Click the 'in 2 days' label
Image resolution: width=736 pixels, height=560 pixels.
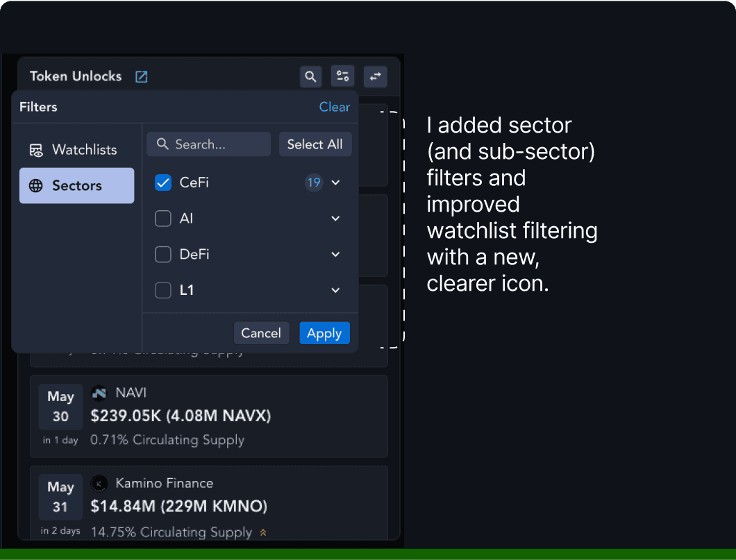pyautogui.click(x=60, y=531)
